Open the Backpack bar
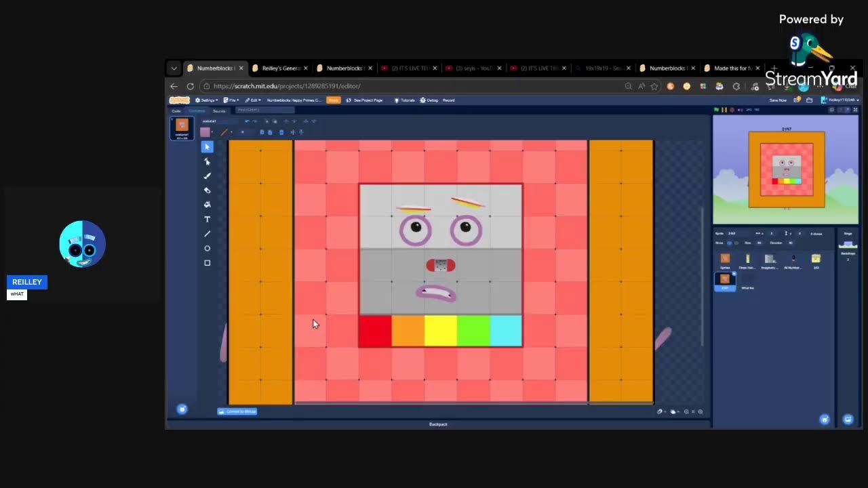 coord(439,424)
